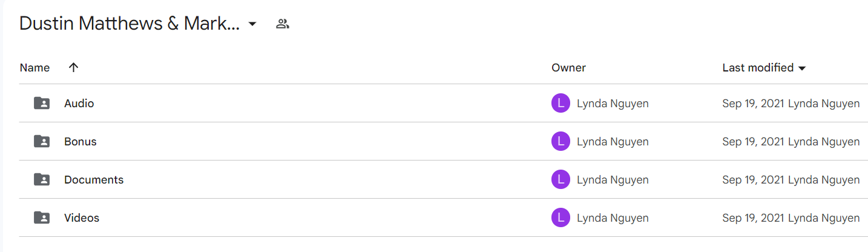Click Lynda Nguyen avatar in Audio row
This screenshot has width=868, height=252.
click(x=561, y=104)
